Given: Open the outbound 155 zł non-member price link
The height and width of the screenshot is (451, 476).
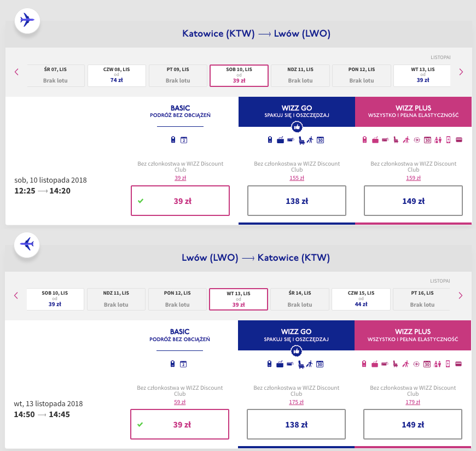Looking at the screenshot, I should [x=297, y=177].
